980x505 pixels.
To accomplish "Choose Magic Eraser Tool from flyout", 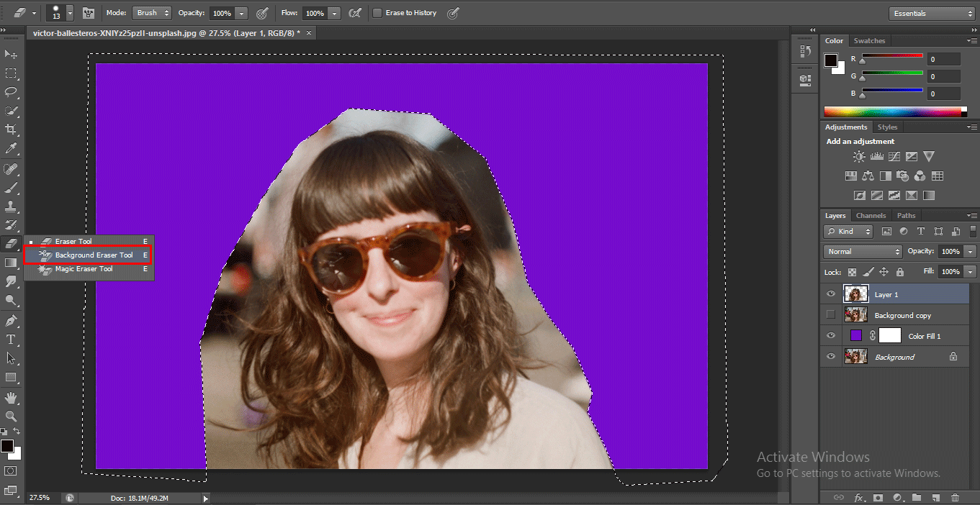I will [x=84, y=269].
